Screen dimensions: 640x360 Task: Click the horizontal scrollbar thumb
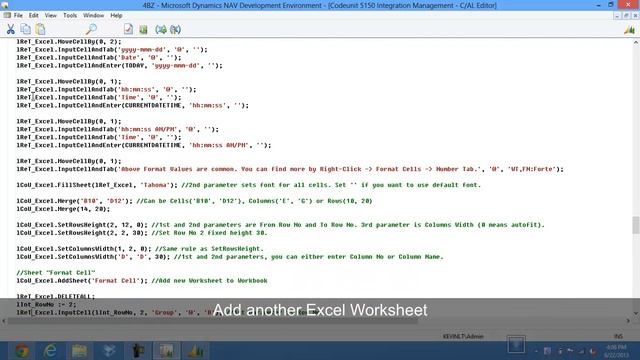pos(213,321)
